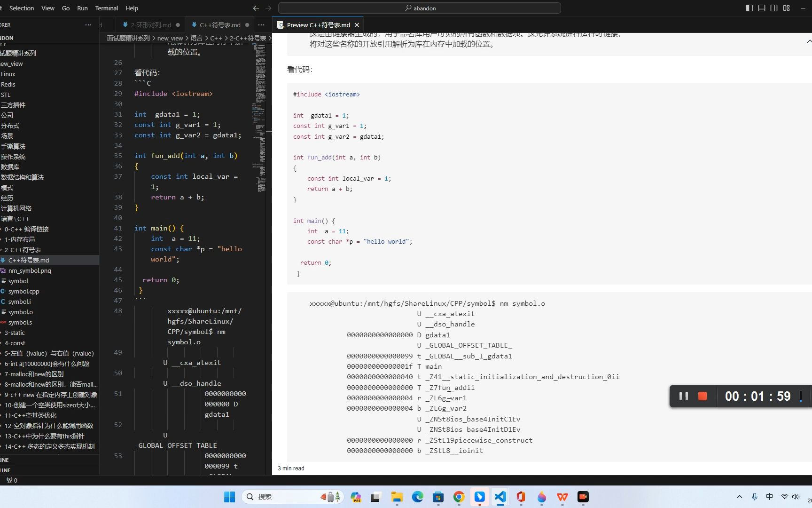Viewport: 812px width, 508px height.
Task: Open Google Chrome from the taskbar
Action: click(458, 497)
